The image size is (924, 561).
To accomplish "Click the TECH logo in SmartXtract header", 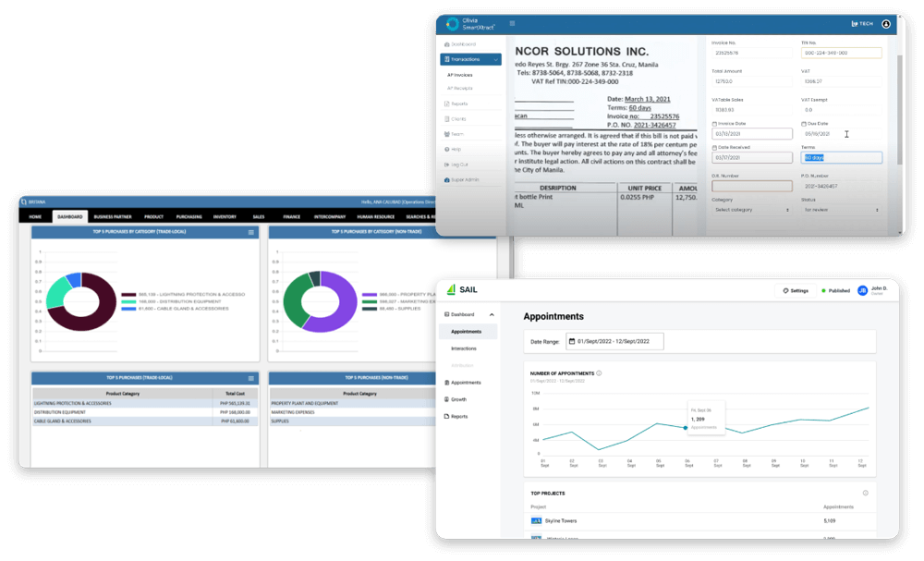I will [862, 24].
